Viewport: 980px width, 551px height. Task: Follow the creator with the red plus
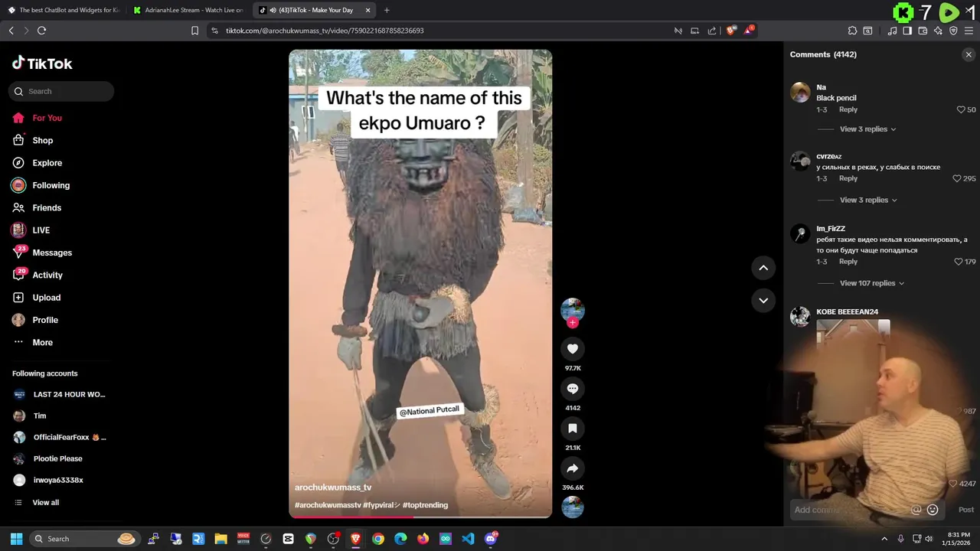pyautogui.click(x=572, y=322)
